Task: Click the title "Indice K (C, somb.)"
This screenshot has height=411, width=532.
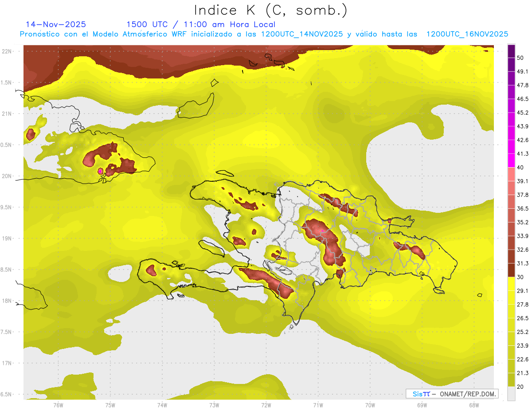Action: [271, 10]
